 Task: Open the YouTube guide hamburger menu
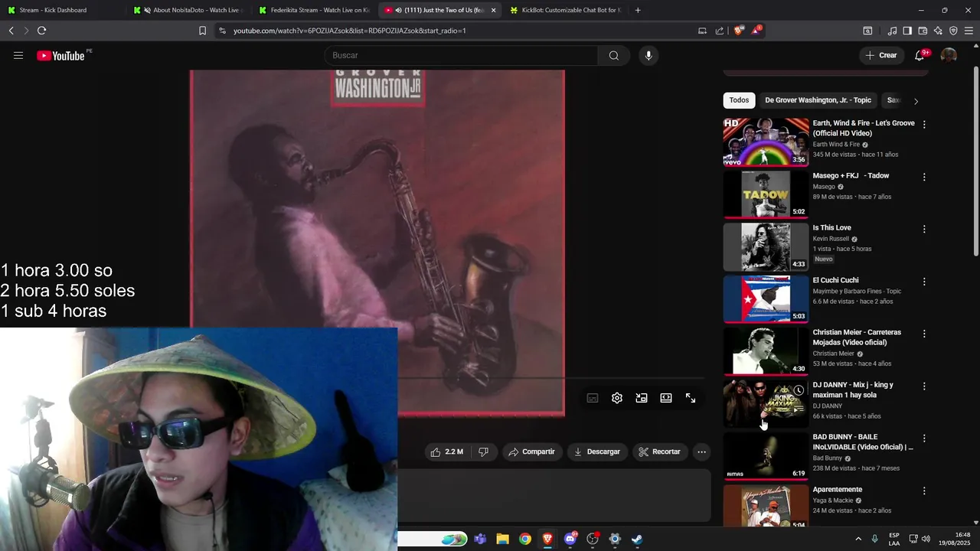[18, 55]
